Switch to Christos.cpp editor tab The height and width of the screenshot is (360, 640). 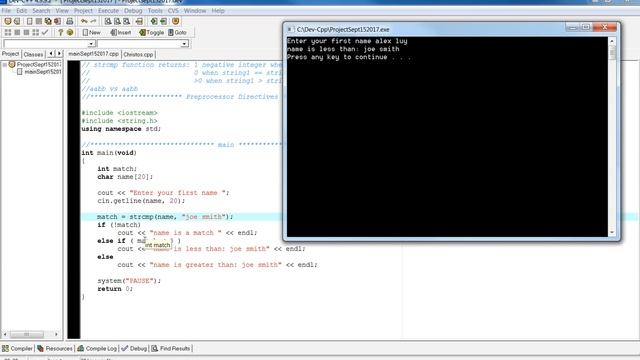138,54
